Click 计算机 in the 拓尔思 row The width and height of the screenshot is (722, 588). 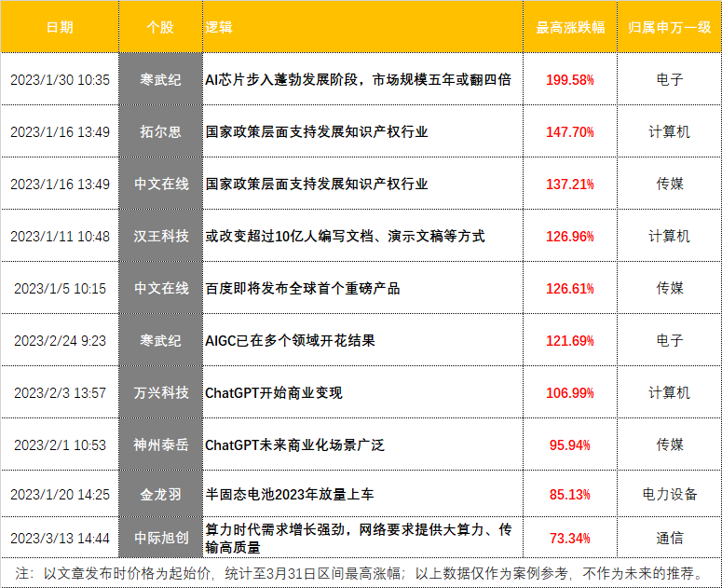point(670,132)
